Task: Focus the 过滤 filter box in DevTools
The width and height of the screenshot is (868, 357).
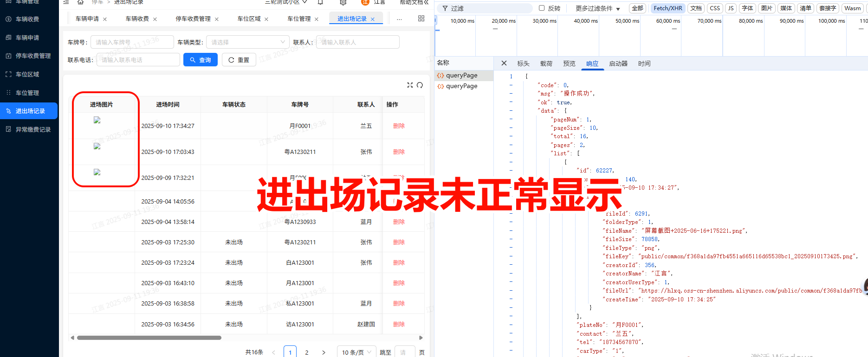Action: 485,8
